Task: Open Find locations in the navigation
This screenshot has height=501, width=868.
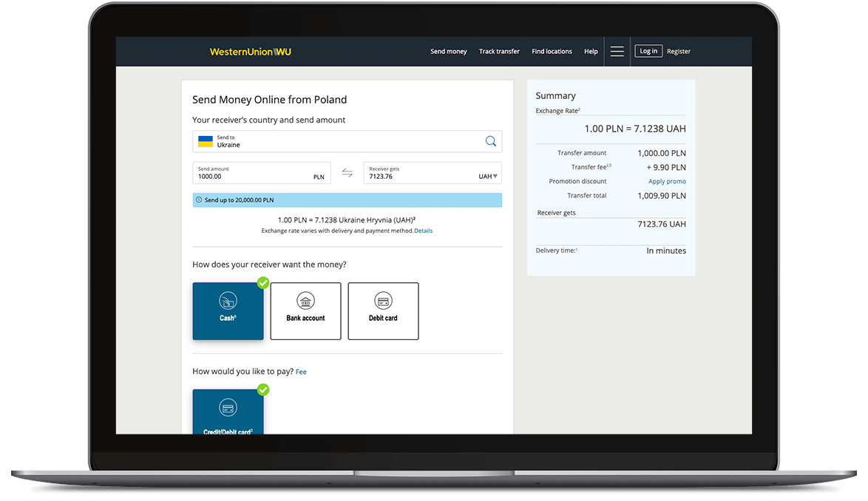Action: 552,52
